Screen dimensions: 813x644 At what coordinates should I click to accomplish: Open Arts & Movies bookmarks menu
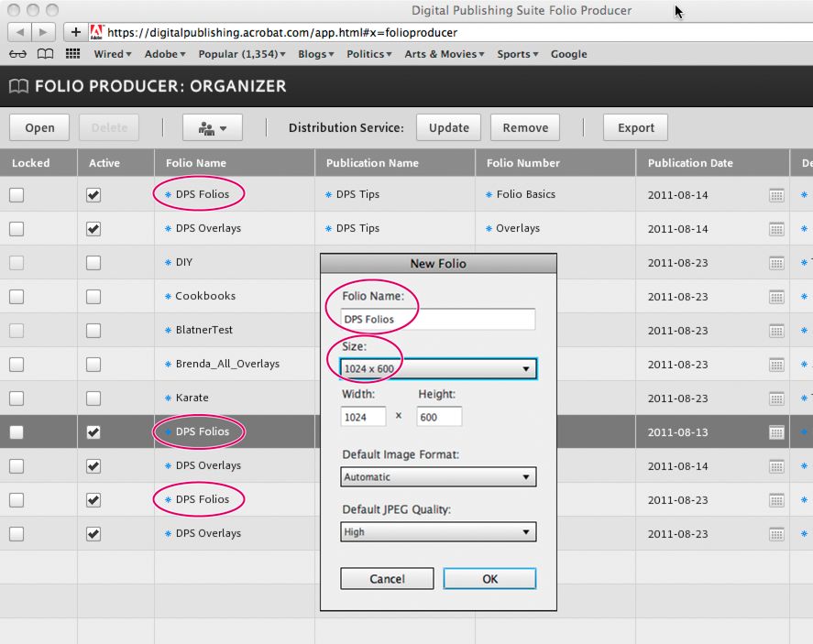[445, 54]
